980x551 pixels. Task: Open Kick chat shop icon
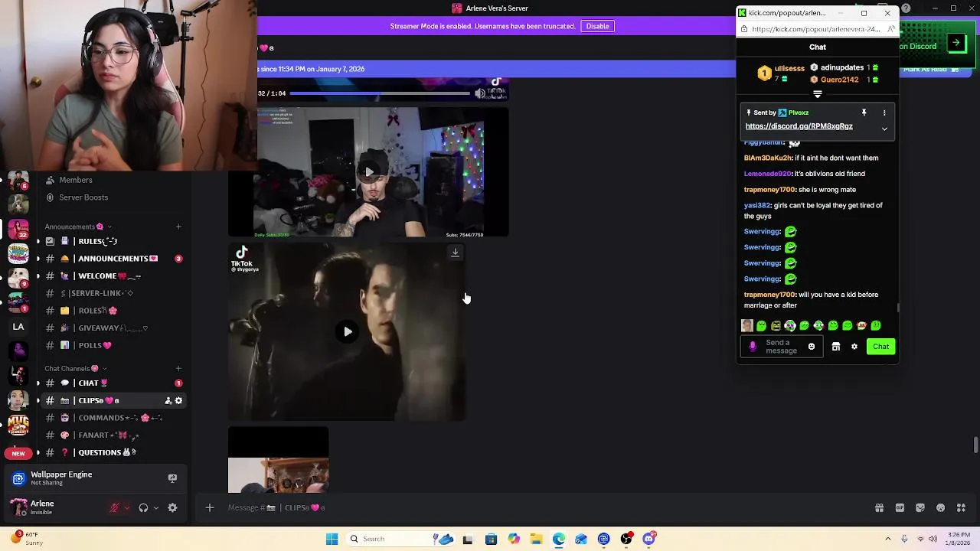(x=836, y=347)
